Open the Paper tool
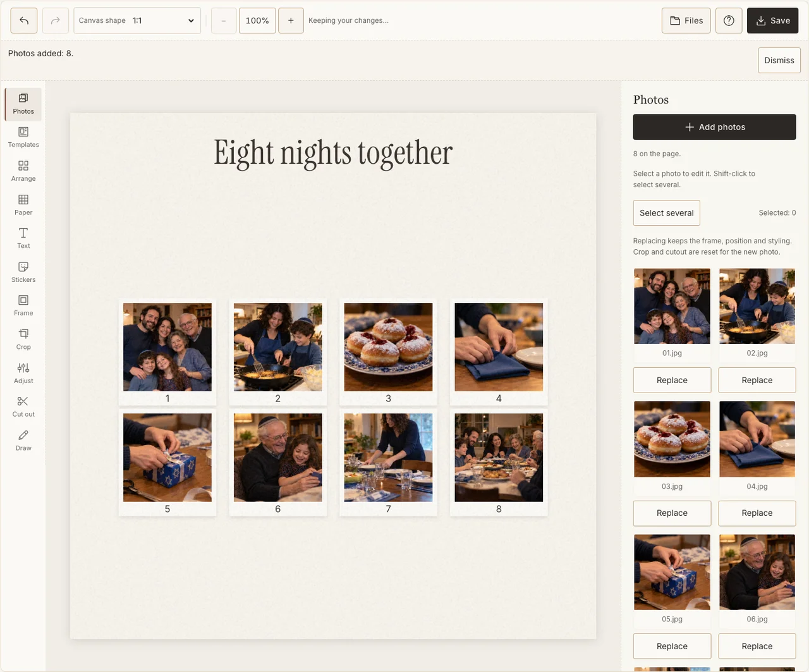This screenshot has height=672, width=809. click(x=23, y=205)
